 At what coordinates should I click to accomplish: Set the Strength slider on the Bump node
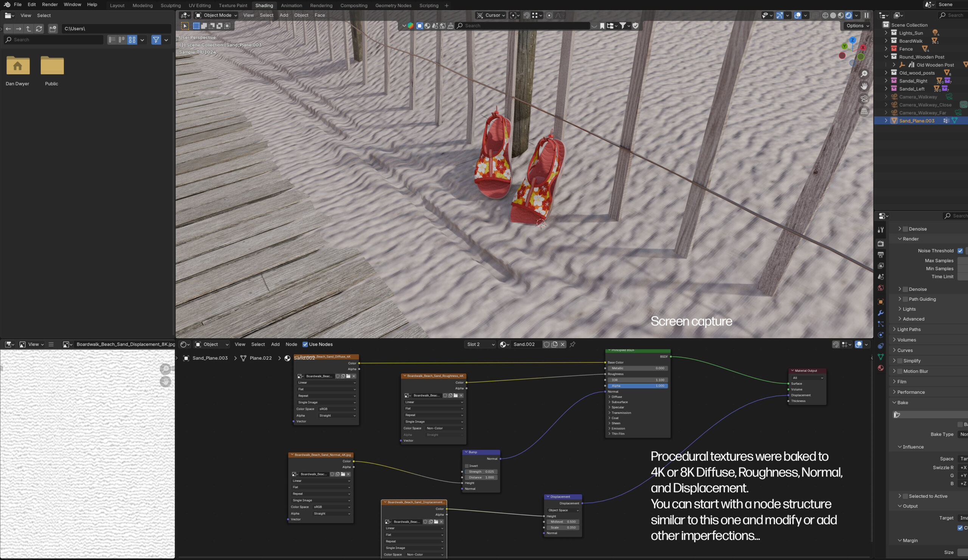coord(481,471)
